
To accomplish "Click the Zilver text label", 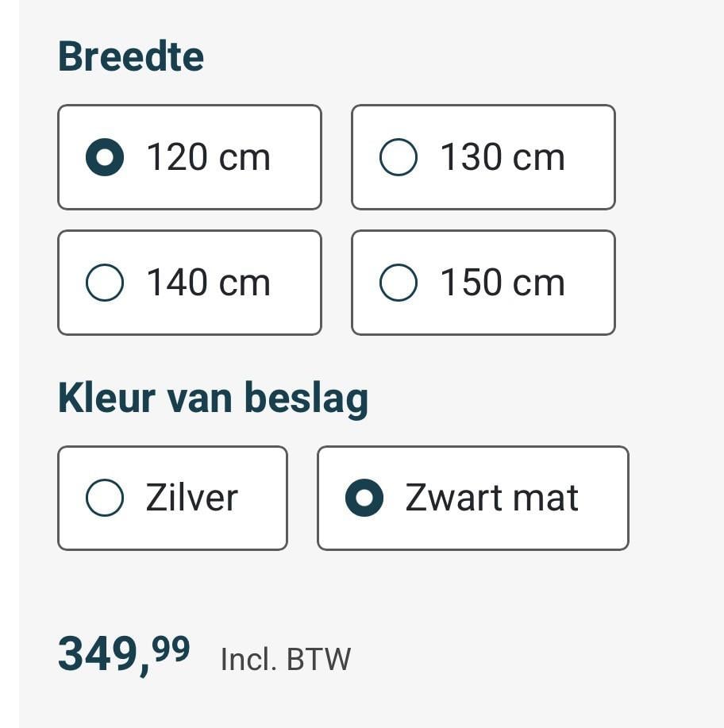I will click(x=191, y=497).
